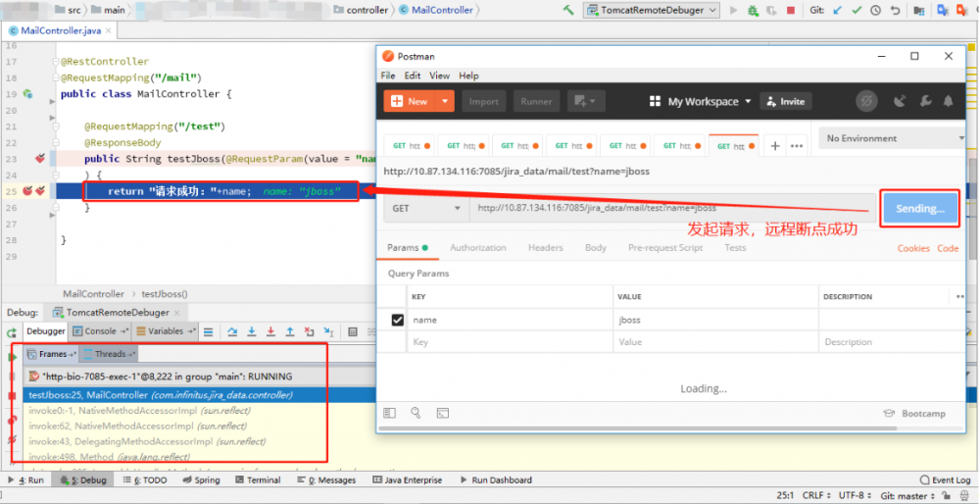Close the TomcatRemoteDebuger debug session tab
Image resolution: width=980 pixels, height=504 pixels.
[176, 313]
